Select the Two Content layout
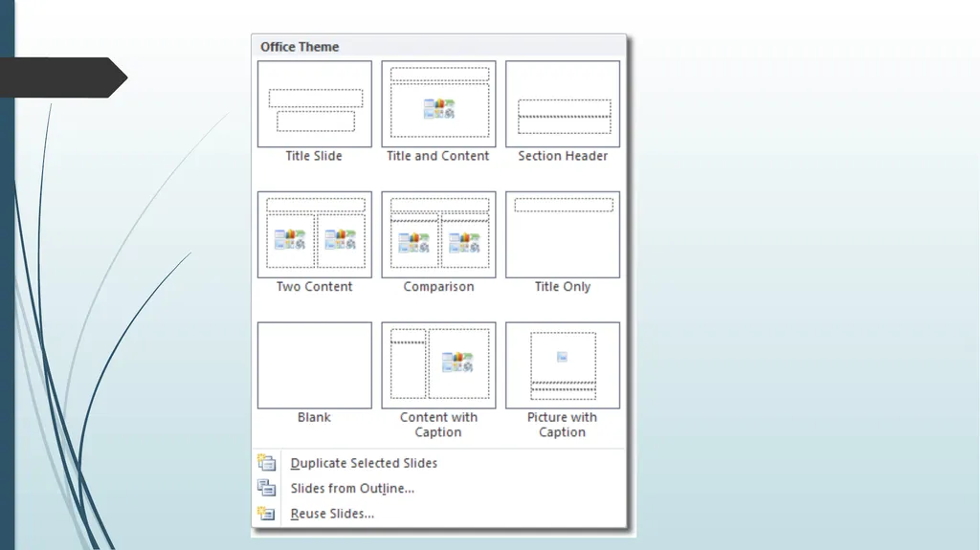980x550 pixels. click(314, 234)
